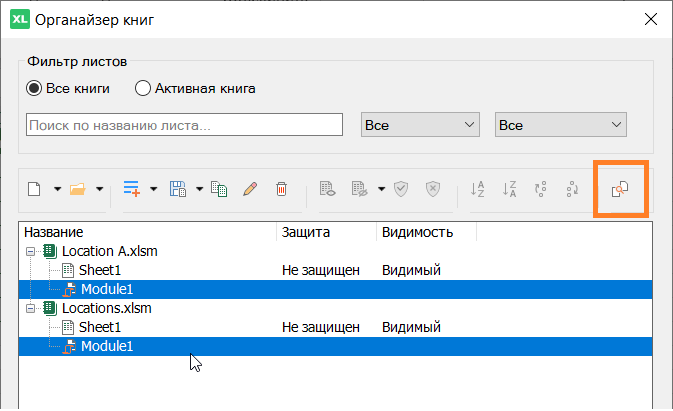Click the save sheets icon
Screen dimensions: 673x411
[x=177, y=189]
